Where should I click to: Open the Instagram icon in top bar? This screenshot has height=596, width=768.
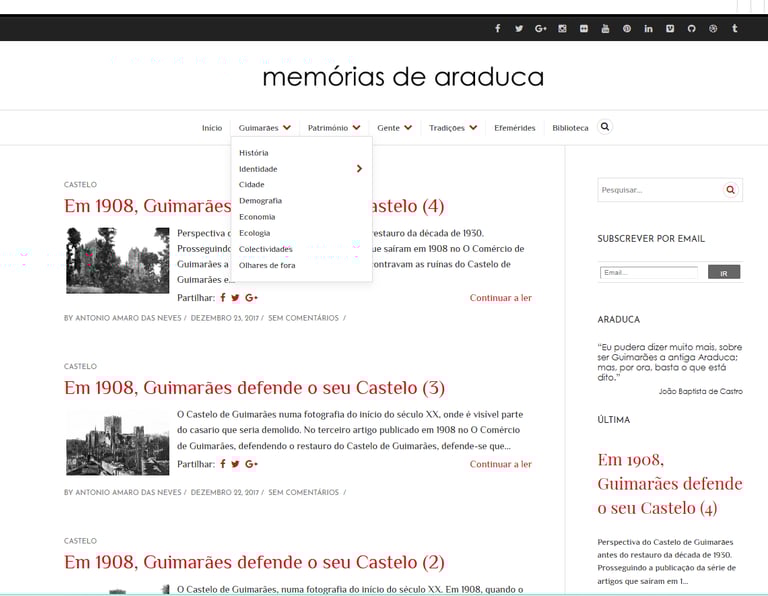click(x=562, y=28)
